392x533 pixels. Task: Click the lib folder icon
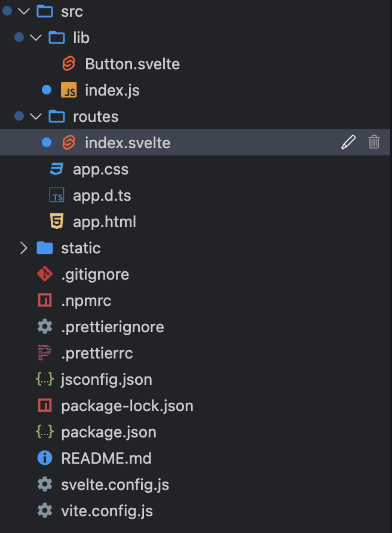coord(57,38)
